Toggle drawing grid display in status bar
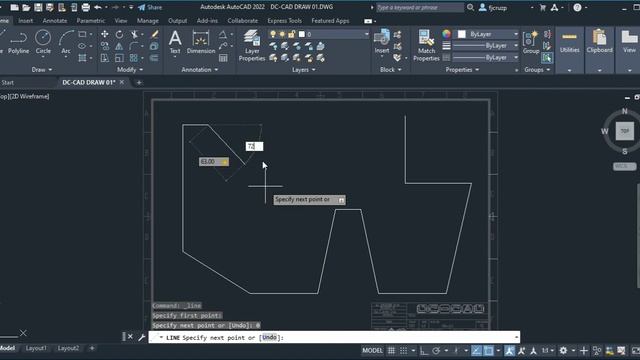This screenshot has width=640, height=360. (x=391, y=351)
